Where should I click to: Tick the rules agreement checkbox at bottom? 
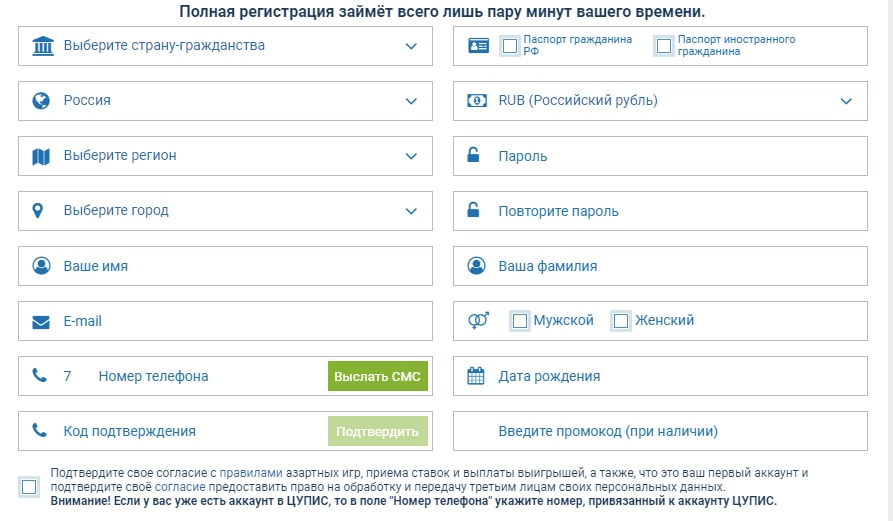[28, 487]
